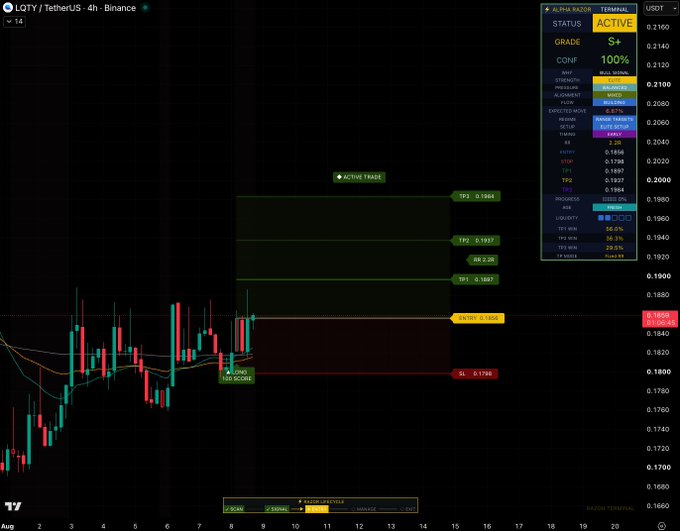Image resolution: width=680 pixels, height=531 pixels.
Task: Click the EXPECTED MOVE percentage value
Action: coord(615,111)
